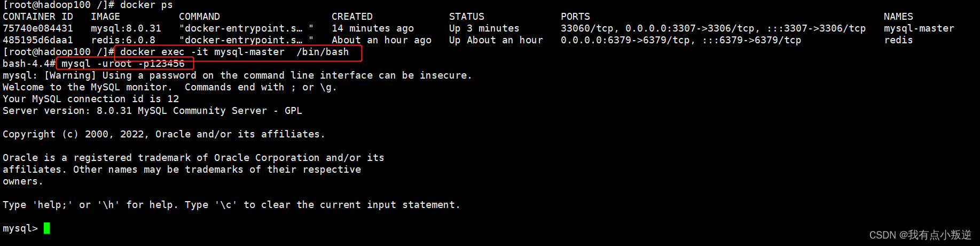Viewport: 980px width, 246px height.
Task: Click the docker ps command text
Action: click(146, 5)
